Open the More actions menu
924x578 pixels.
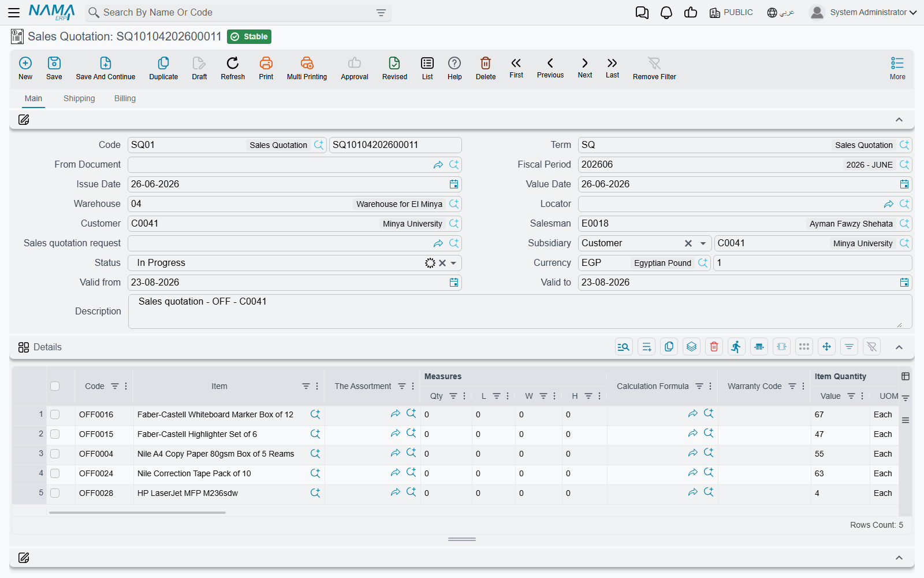897,68
